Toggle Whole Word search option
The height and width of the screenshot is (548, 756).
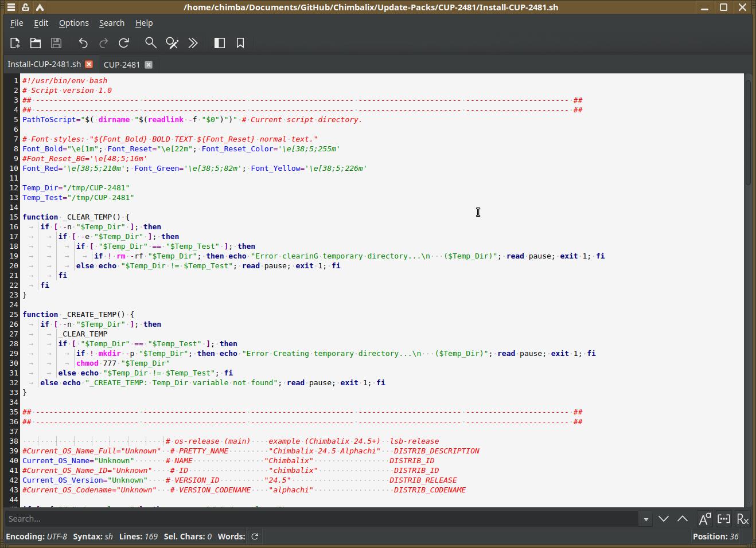click(x=724, y=519)
